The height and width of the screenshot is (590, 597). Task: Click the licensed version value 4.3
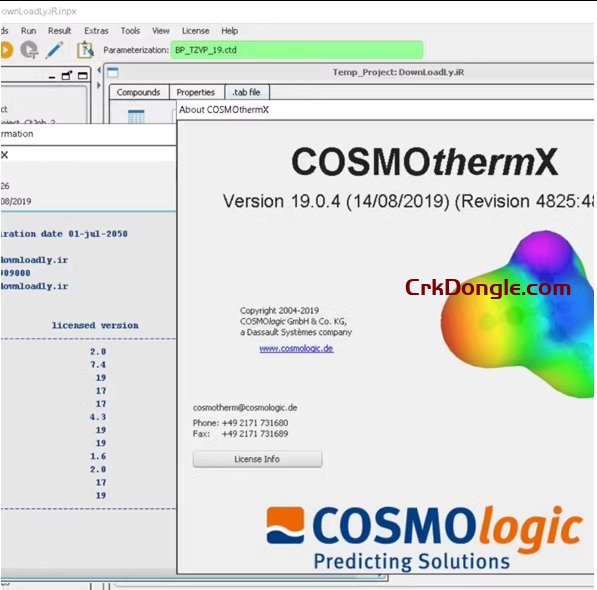click(x=98, y=417)
